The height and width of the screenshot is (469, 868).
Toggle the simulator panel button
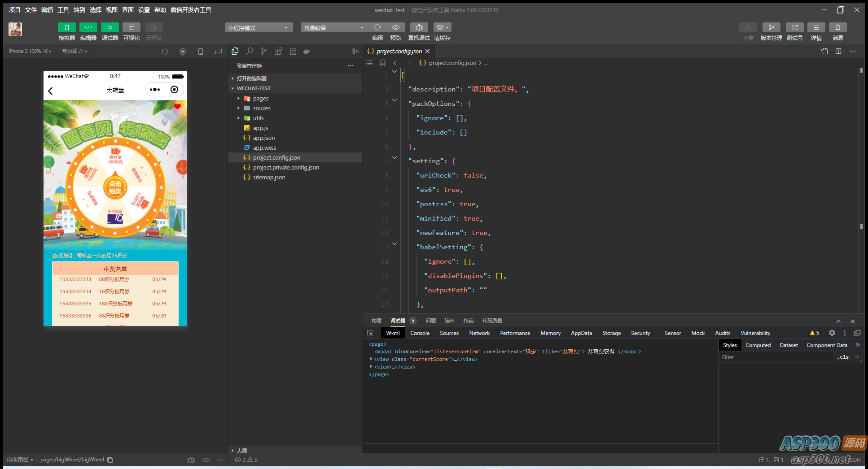point(67,28)
